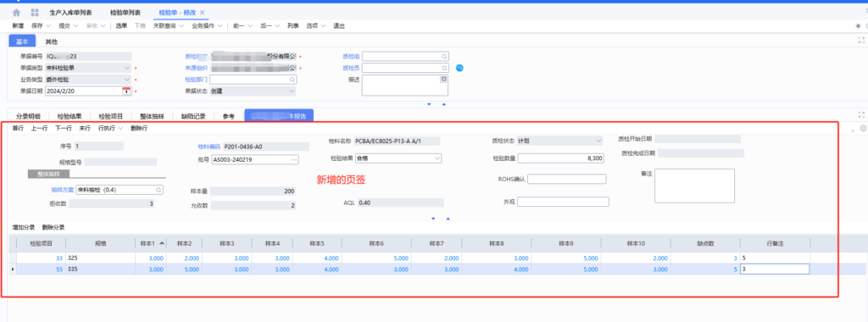This screenshot has width=868, height=322.
Task: Switch to the 检验单列表 tab
Action: pos(125,12)
